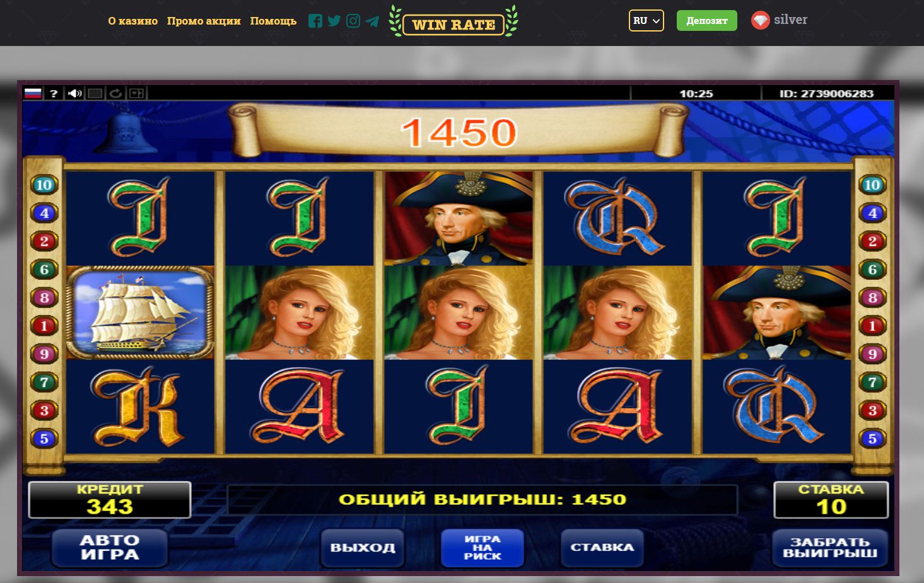Click the ИГРА НА РИСК button
The image size is (924, 583).
[482, 547]
